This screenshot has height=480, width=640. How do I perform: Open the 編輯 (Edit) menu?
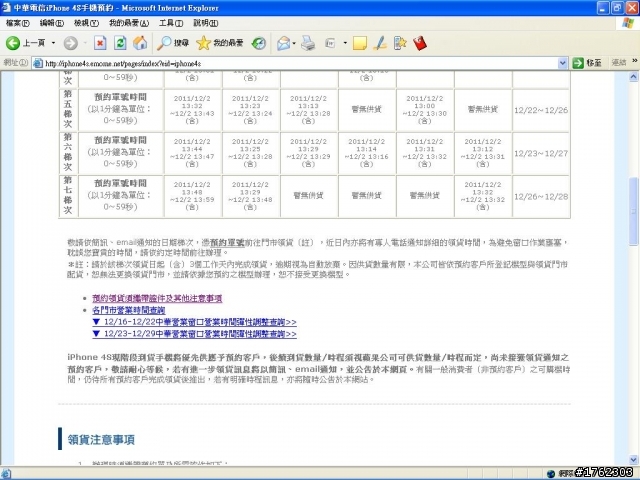pos(51,23)
